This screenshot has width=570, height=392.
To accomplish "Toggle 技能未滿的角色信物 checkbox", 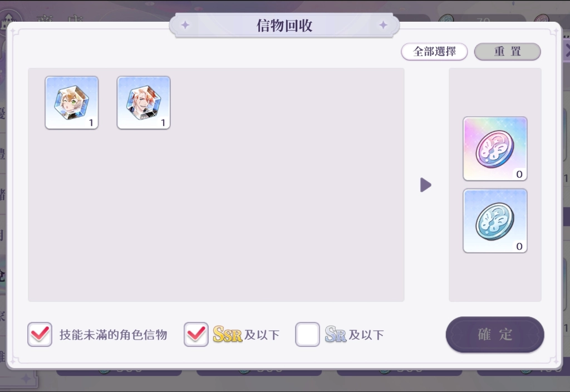I will tap(40, 334).
